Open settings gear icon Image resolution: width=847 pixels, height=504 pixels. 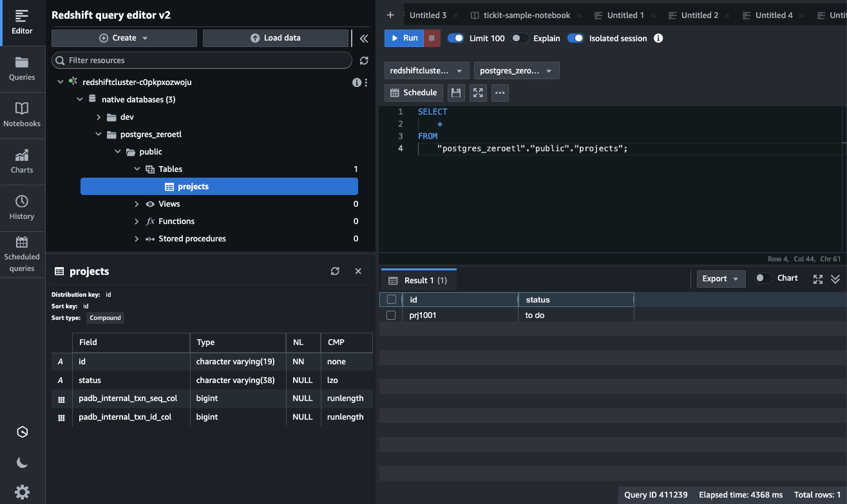click(22, 492)
